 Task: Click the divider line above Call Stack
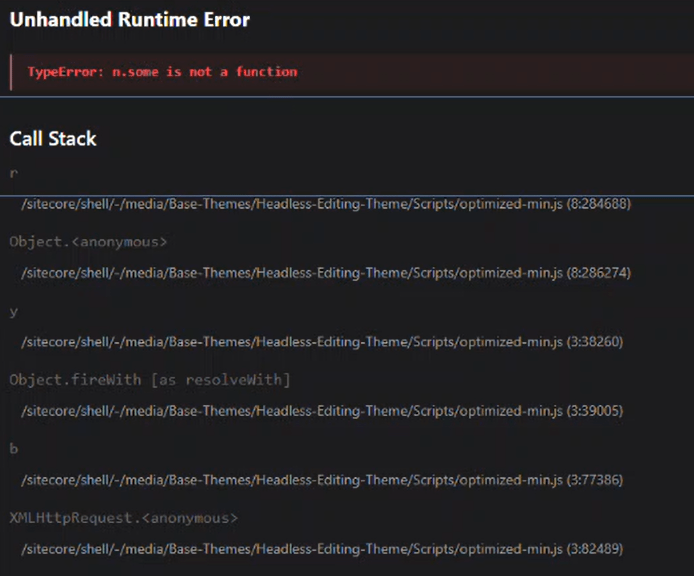click(x=347, y=97)
